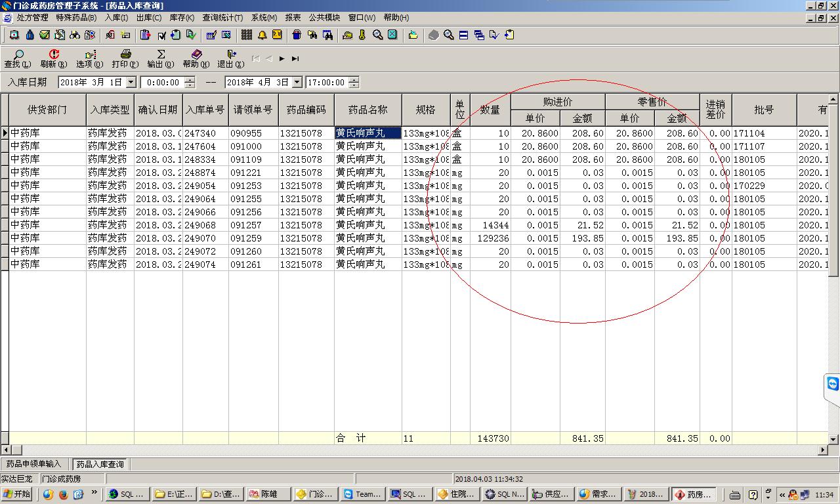Expand the end date dropdown

(297, 82)
